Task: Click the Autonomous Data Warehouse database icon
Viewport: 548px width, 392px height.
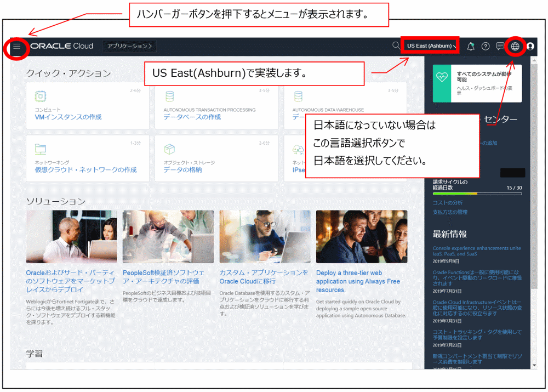Action: coord(298,96)
